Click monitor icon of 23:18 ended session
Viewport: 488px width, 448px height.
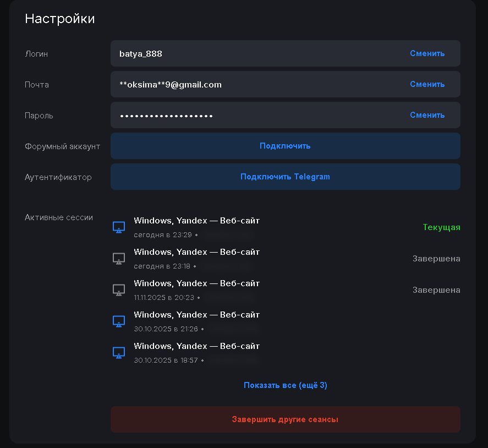coord(119,258)
